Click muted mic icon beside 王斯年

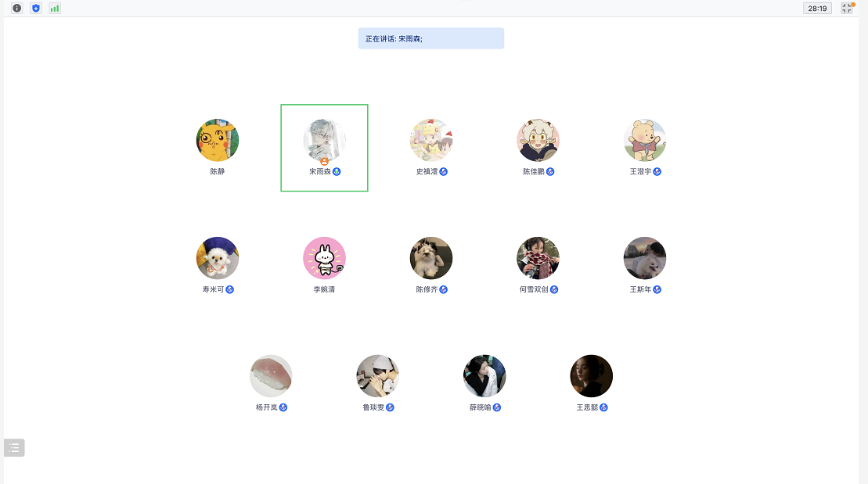(x=657, y=289)
